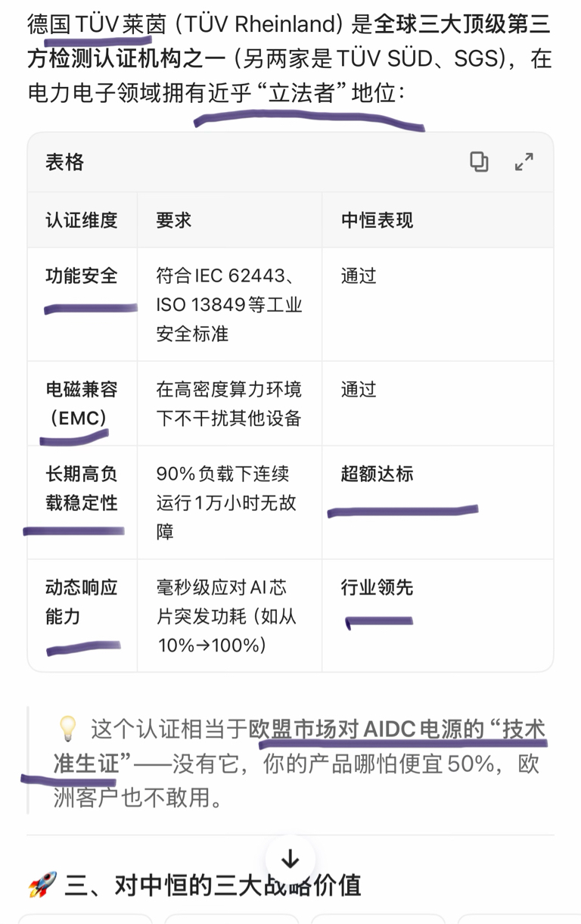
Task: Tap the 行业领先 result cell
Action: 377,588
